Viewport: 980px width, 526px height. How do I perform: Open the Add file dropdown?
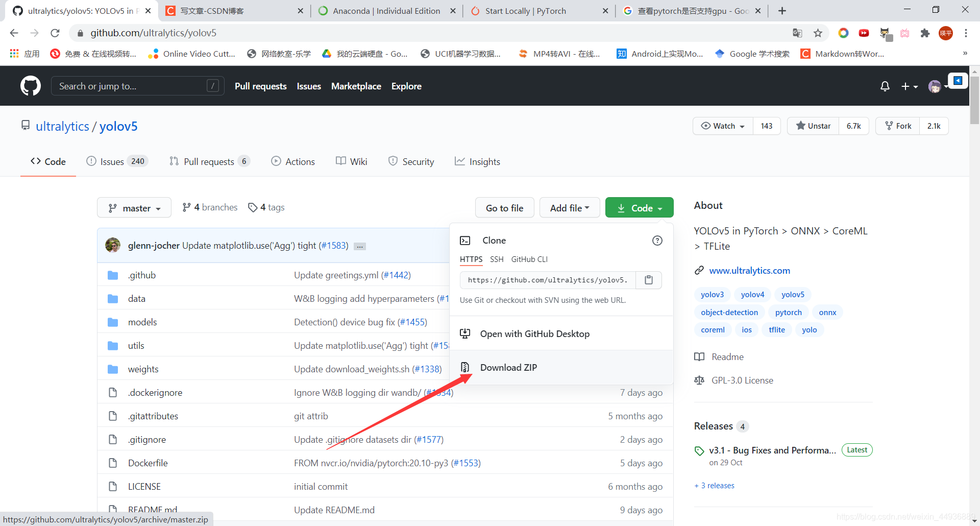pos(570,208)
